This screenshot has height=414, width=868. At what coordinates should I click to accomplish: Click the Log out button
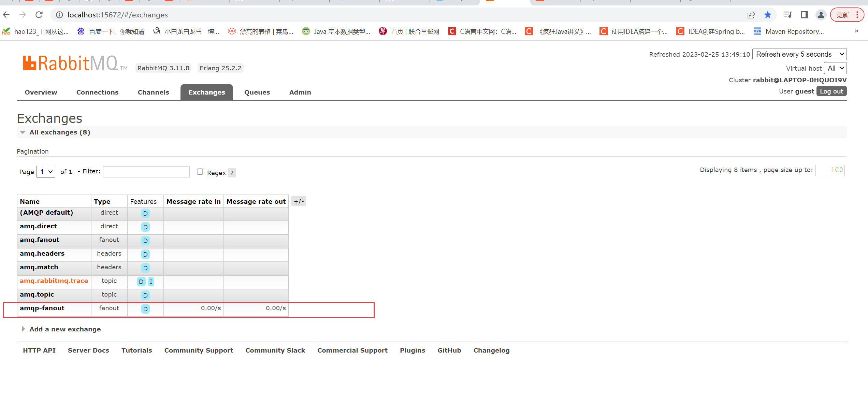click(x=831, y=91)
